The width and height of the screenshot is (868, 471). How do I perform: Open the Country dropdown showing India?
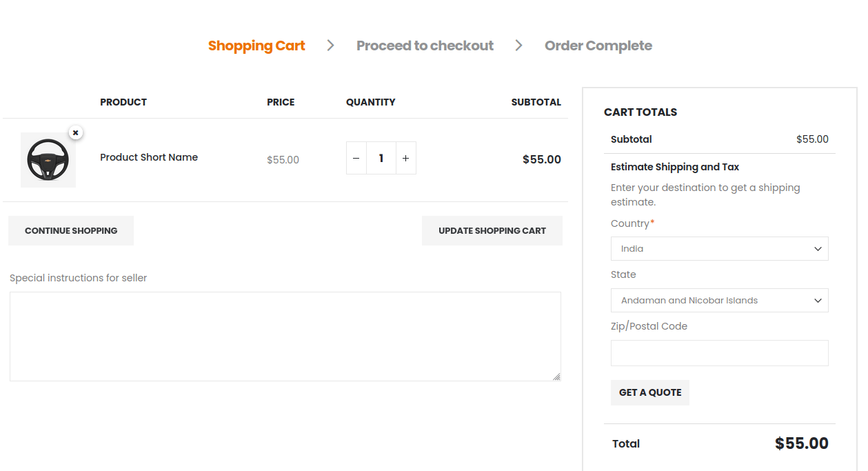719,249
